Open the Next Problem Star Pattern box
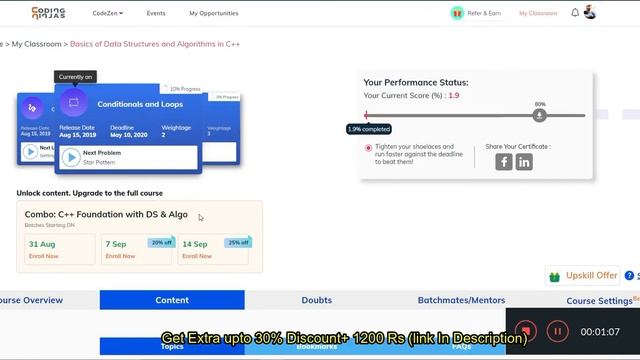Screen dimensions: 640x360 point(129,157)
